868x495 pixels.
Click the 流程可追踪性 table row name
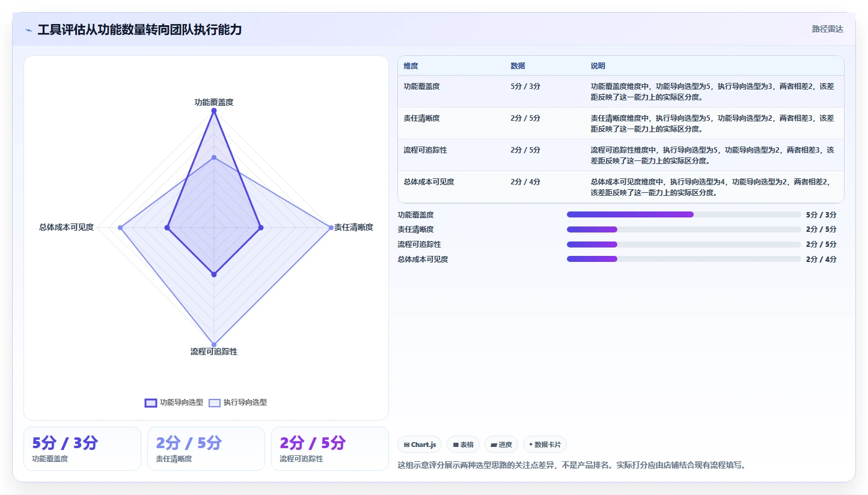(x=426, y=150)
